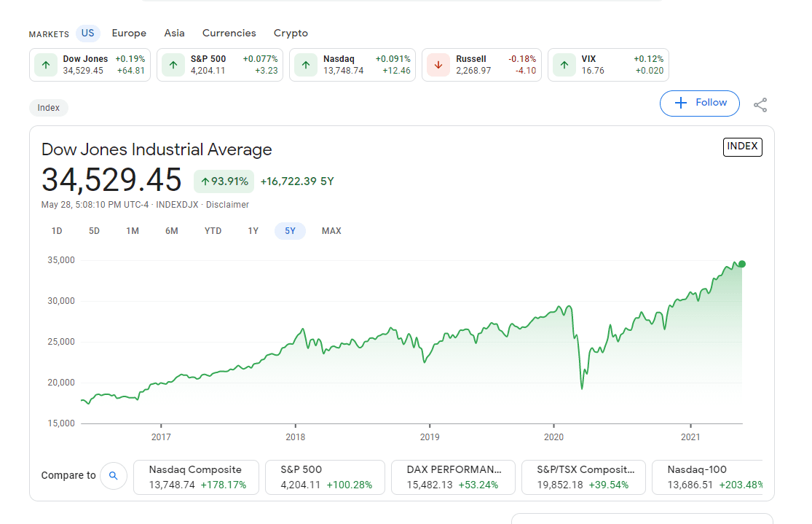Select the MAX chart range

[331, 230]
